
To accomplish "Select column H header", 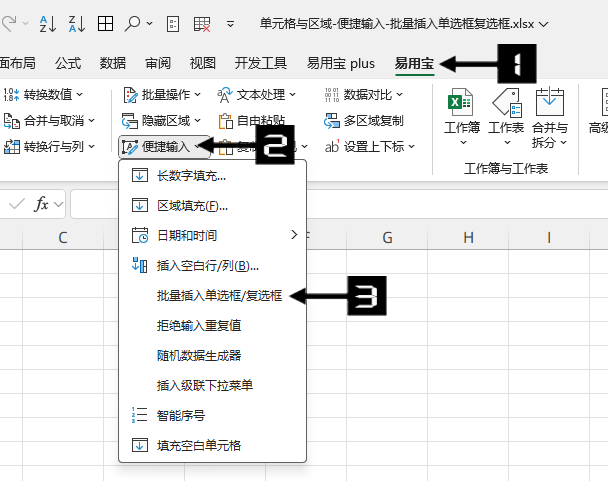I will tap(468, 237).
